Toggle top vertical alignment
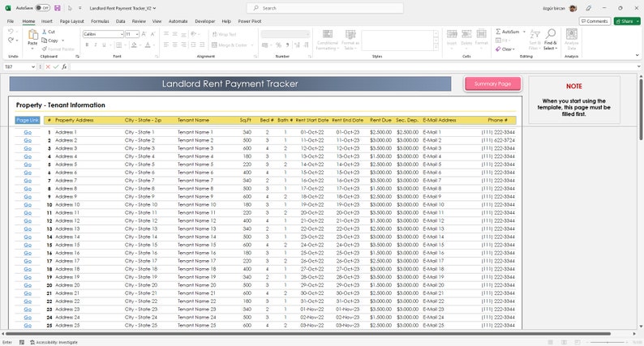Viewport: 644px width, 346px height. click(166, 34)
